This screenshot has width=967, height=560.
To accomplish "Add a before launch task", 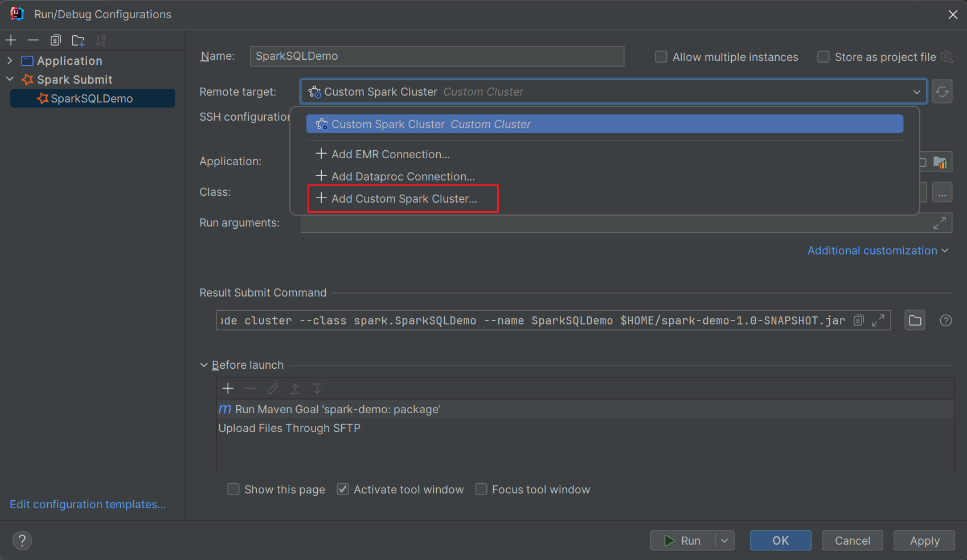I will click(228, 388).
